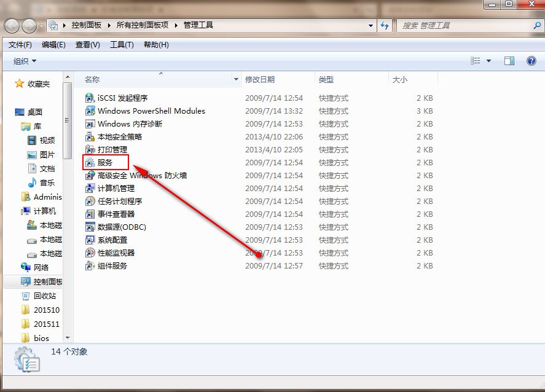Click the search magnifier icon
This screenshot has height=392, width=545.
click(x=537, y=25)
